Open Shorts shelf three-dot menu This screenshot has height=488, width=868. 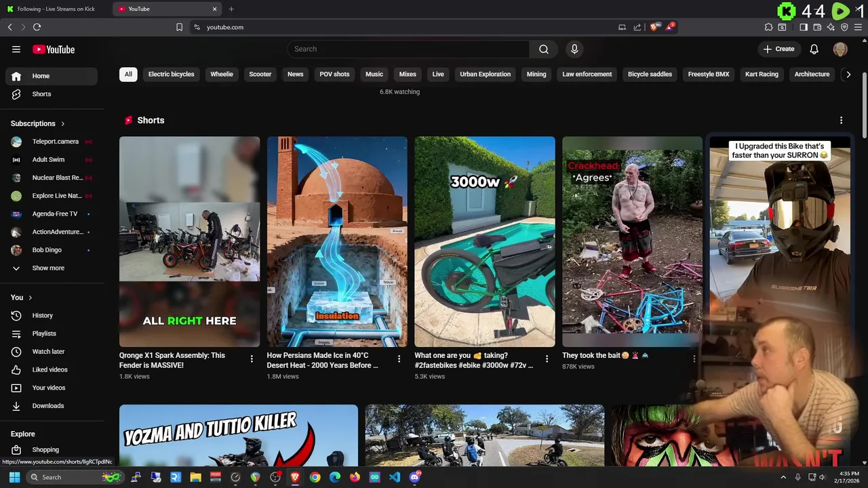point(842,120)
